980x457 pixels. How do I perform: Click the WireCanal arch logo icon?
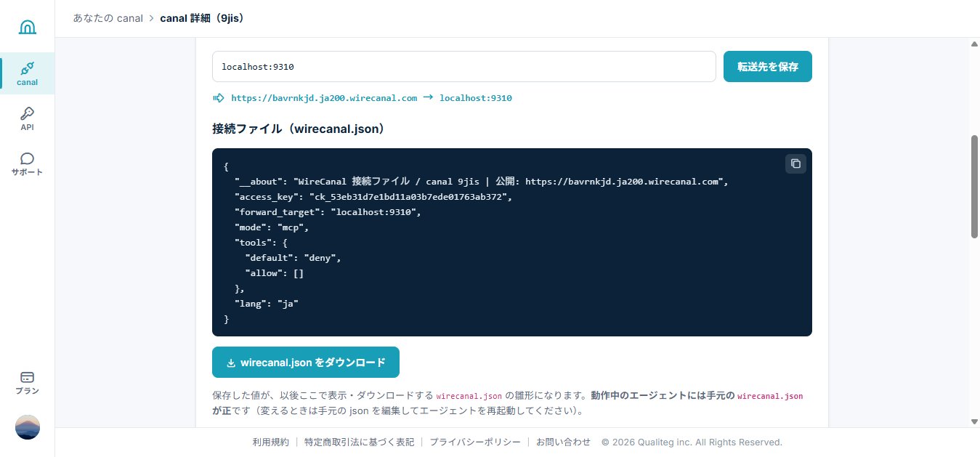[x=27, y=27]
